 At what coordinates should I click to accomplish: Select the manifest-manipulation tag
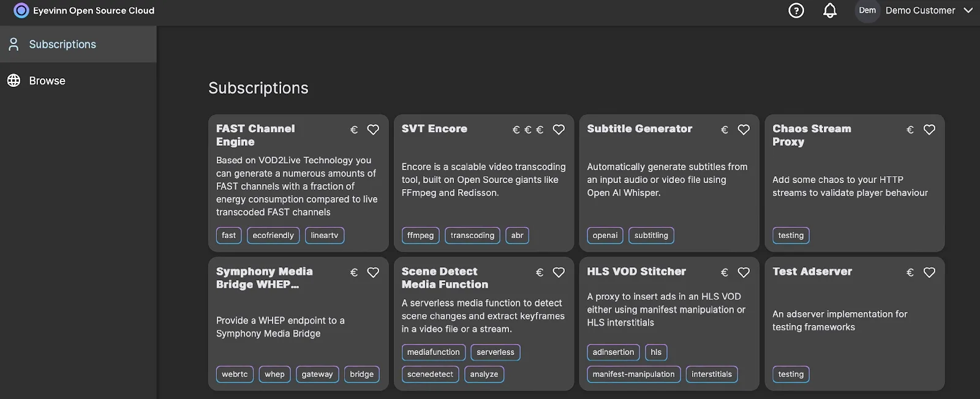click(x=633, y=375)
